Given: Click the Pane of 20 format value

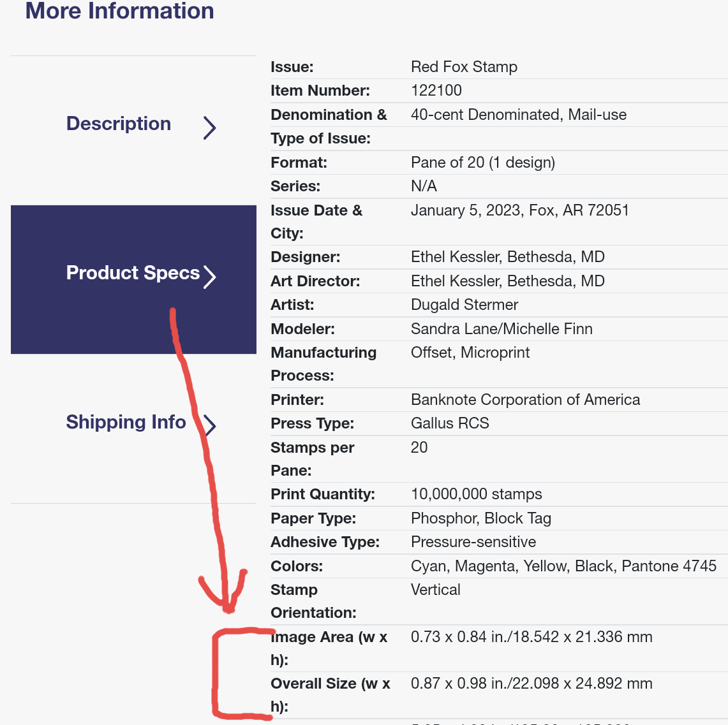Looking at the screenshot, I should click(x=483, y=163).
